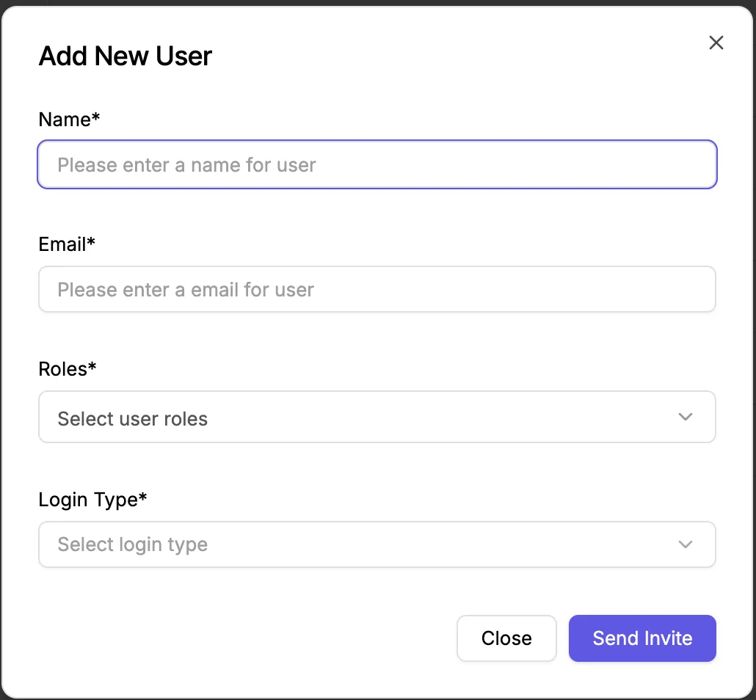Viewport: 756px width, 700px height.
Task: Focus the Email input field
Action: [x=377, y=289]
